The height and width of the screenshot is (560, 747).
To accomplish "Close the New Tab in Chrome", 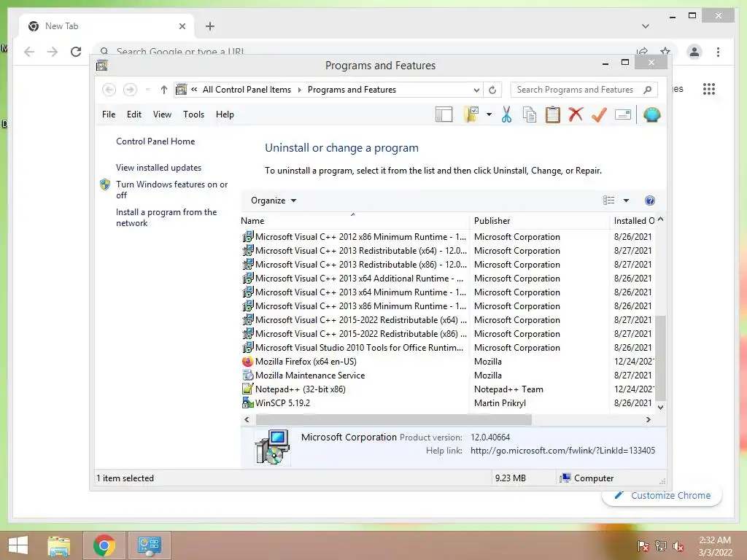I will [x=182, y=26].
